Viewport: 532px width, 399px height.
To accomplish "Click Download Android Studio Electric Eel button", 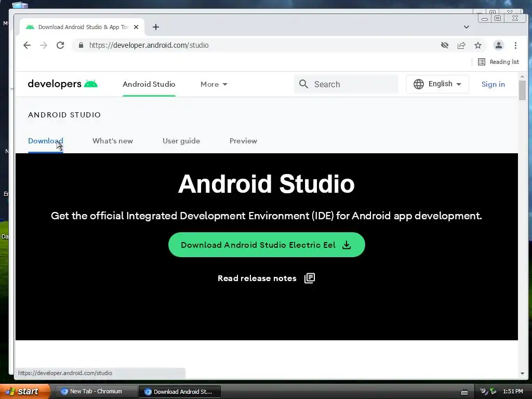I will coord(267,245).
